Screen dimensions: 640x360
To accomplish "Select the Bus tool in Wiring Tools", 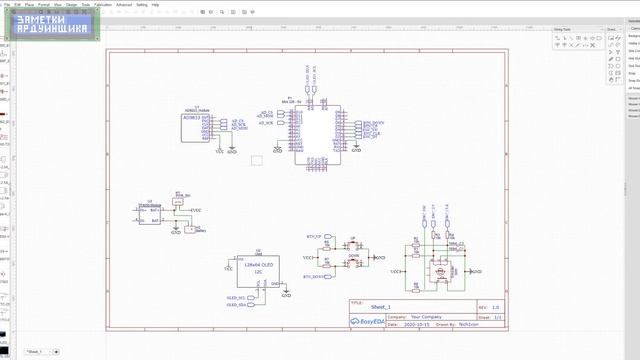I will (x=565, y=38).
